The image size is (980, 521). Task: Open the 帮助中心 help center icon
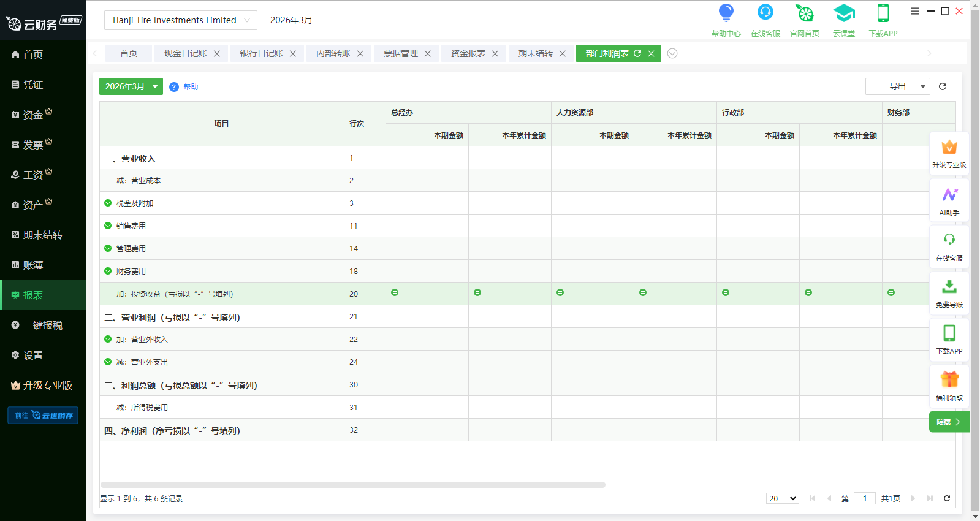pos(726,13)
